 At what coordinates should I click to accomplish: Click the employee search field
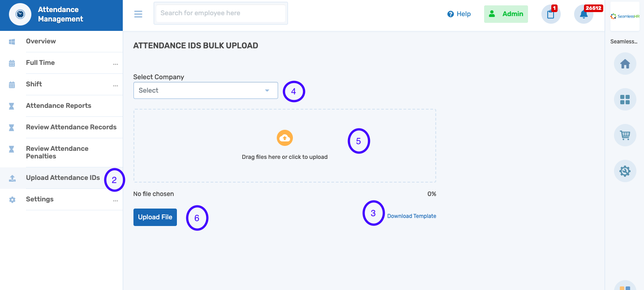tap(220, 13)
